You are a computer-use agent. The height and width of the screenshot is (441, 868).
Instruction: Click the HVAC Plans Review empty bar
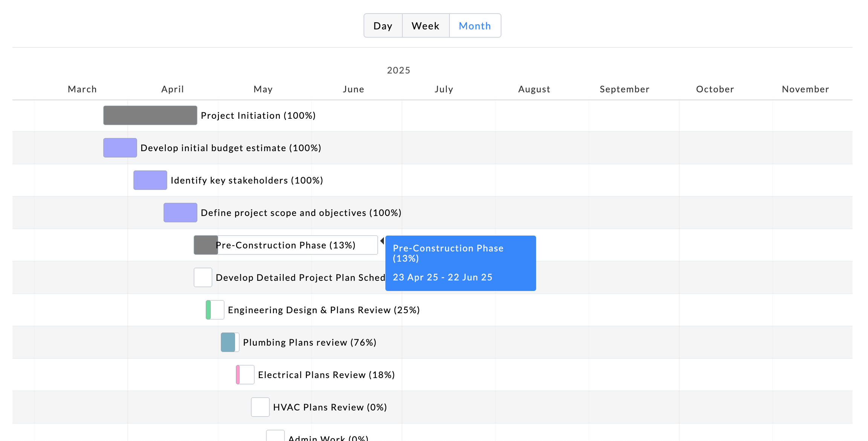pos(260,407)
